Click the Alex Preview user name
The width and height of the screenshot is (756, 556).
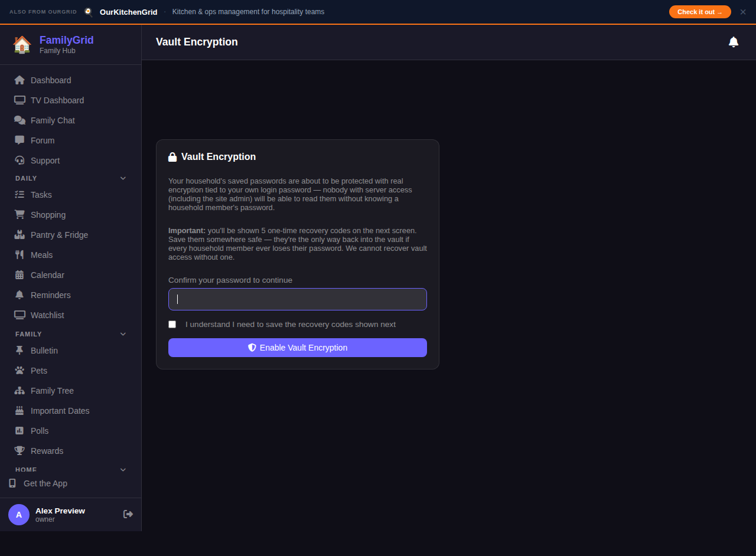(x=60, y=511)
